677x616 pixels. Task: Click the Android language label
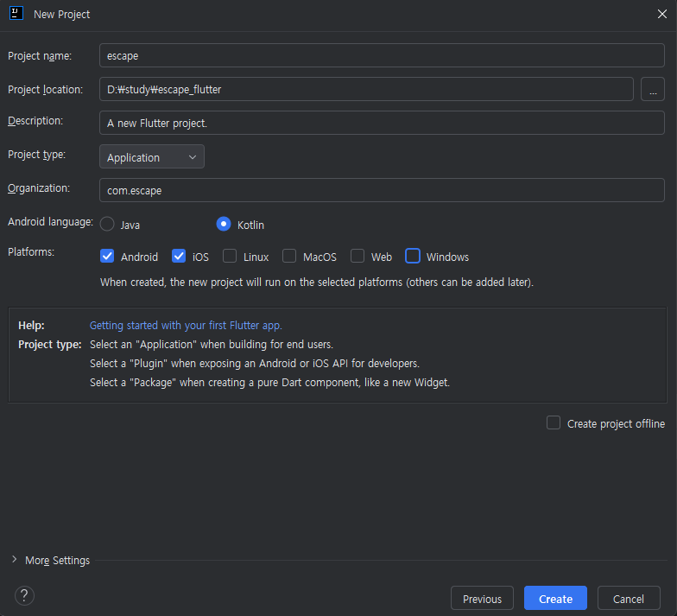[50, 222]
